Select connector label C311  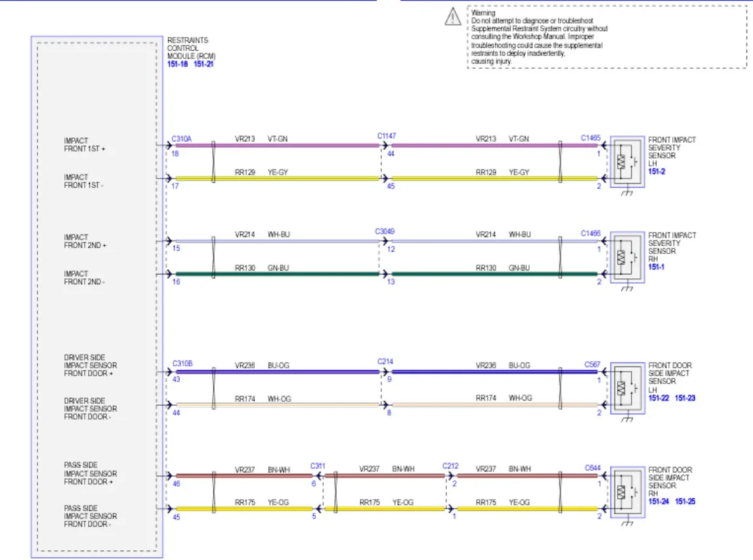318,466
